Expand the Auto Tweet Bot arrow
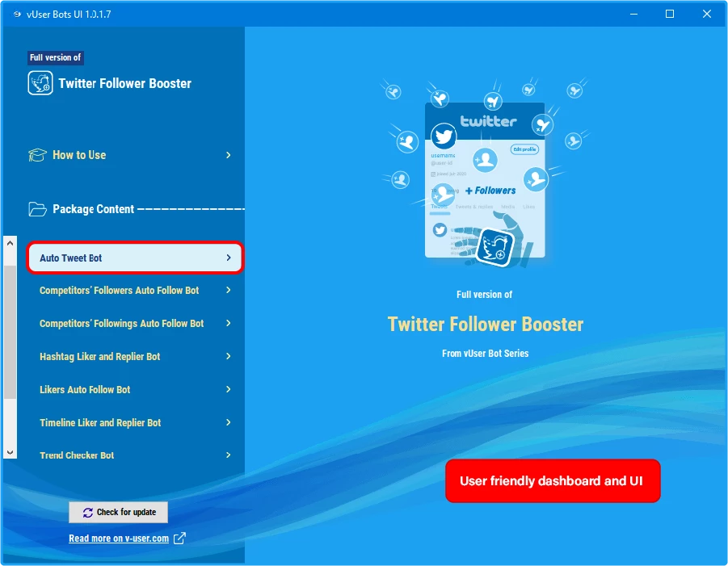 (228, 258)
